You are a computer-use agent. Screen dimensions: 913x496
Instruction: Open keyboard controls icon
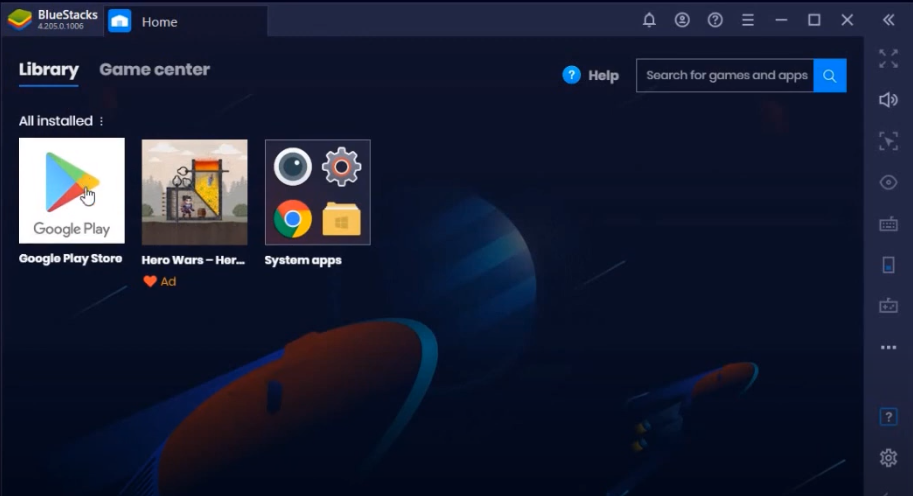coord(889,224)
